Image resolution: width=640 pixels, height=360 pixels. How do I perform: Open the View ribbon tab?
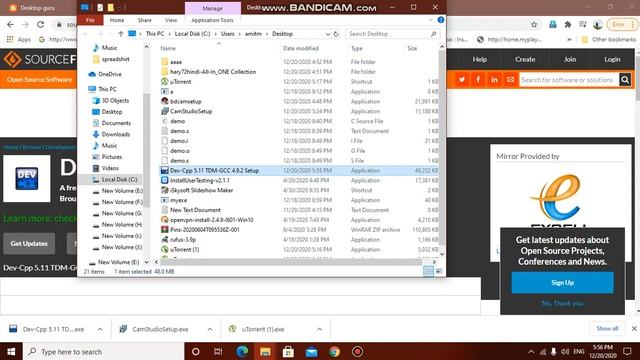(x=171, y=20)
